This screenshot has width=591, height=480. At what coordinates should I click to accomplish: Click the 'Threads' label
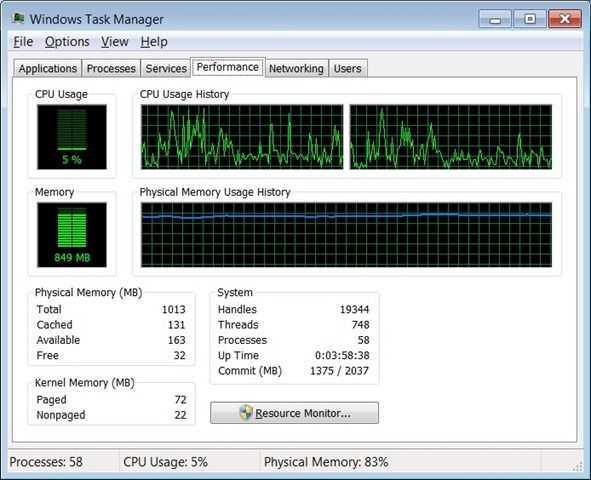(238, 325)
